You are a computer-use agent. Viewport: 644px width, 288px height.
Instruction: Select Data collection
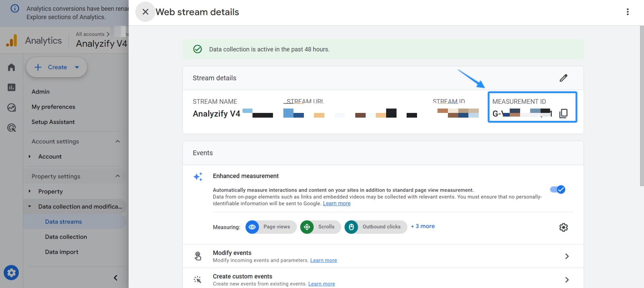[x=66, y=237]
